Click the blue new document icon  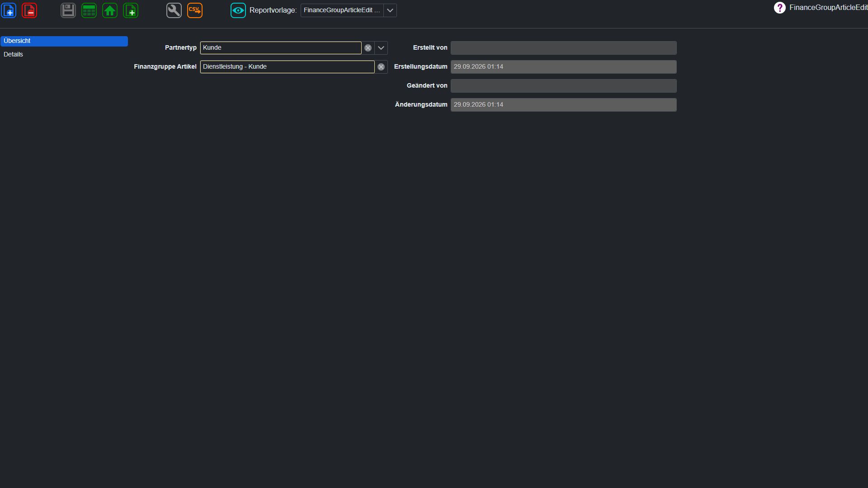(x=9, y=10)
